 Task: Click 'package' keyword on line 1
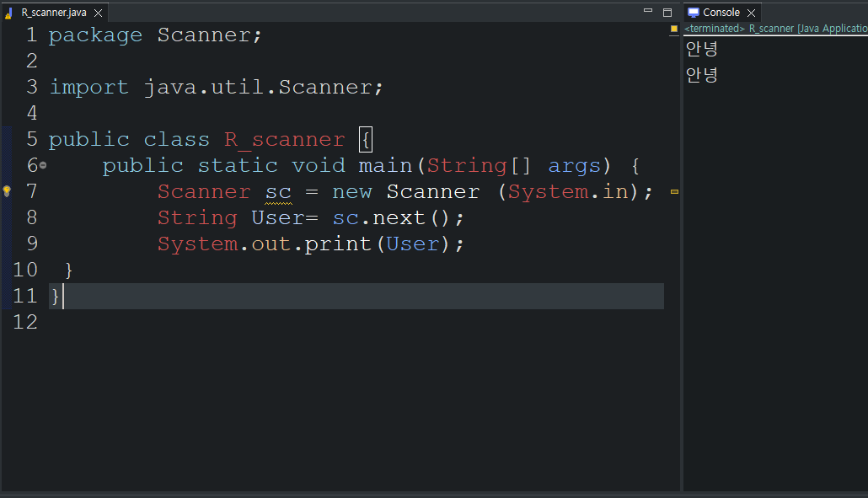(x=95, y=35)
